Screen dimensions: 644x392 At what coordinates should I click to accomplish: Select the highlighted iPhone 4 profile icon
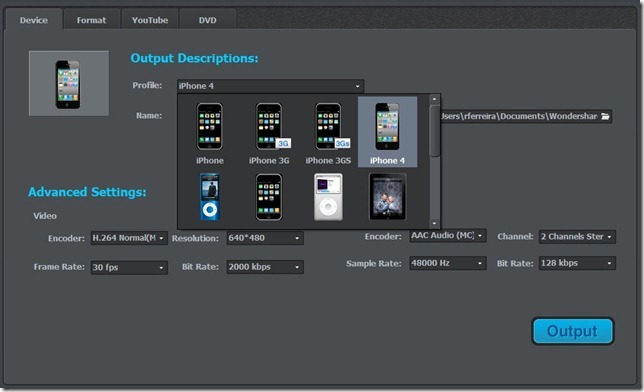[387, 127]
